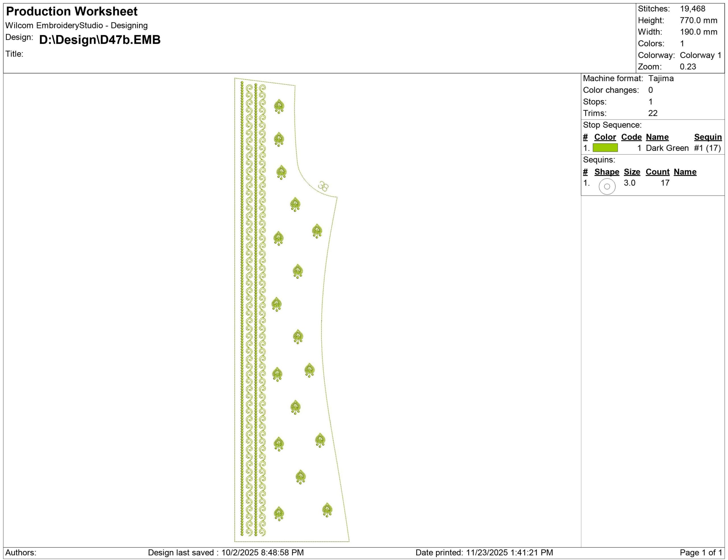Click the Stitches value 19,468
Screen dimensions: 728x560
coord(692,9)
